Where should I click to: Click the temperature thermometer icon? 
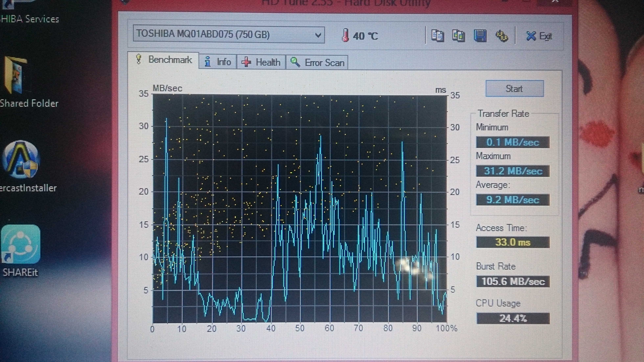345,35
